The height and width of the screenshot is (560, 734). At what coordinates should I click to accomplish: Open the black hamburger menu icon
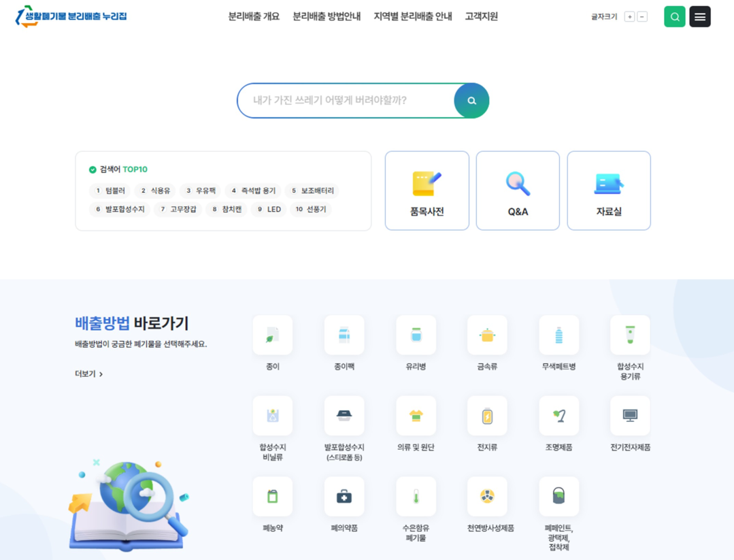(x=700, y=17)
